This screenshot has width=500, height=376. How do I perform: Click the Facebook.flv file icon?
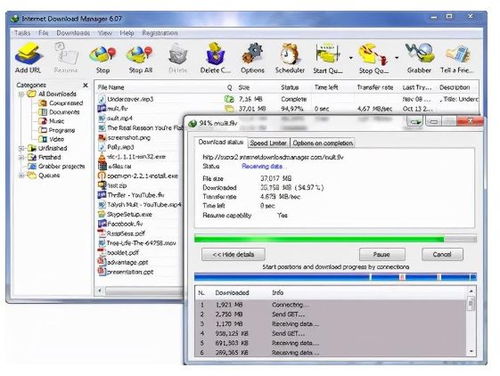click(101, 224)
